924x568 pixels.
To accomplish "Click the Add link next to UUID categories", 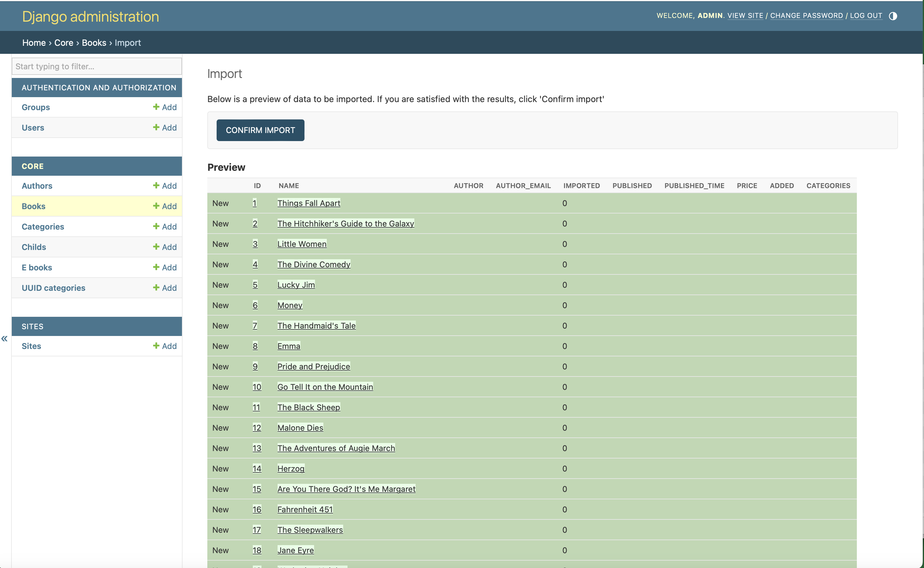I will coord(165,288).
